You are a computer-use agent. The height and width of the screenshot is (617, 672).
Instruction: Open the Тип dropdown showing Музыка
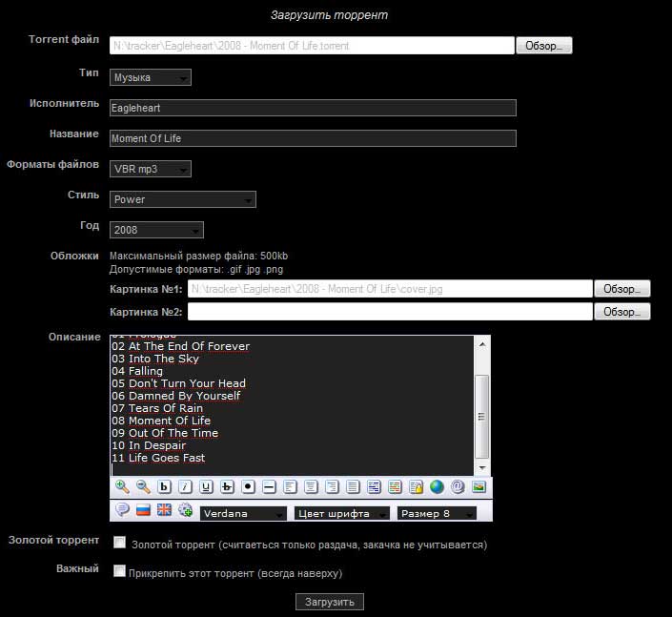point(151,77)
